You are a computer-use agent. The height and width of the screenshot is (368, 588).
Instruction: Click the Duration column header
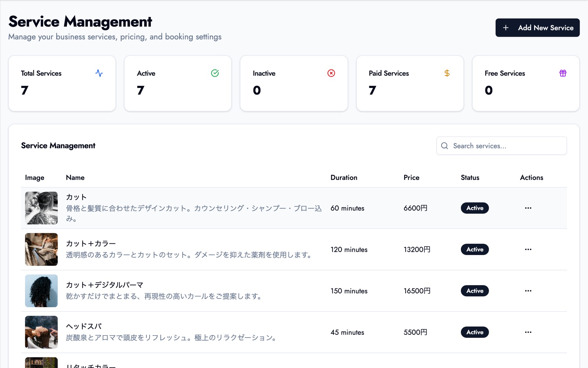coord(344,177)
